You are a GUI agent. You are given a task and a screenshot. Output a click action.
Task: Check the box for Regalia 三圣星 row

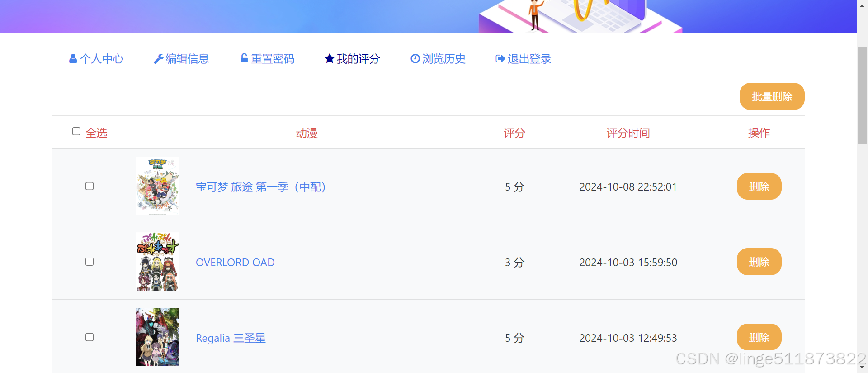coord(90,337)
